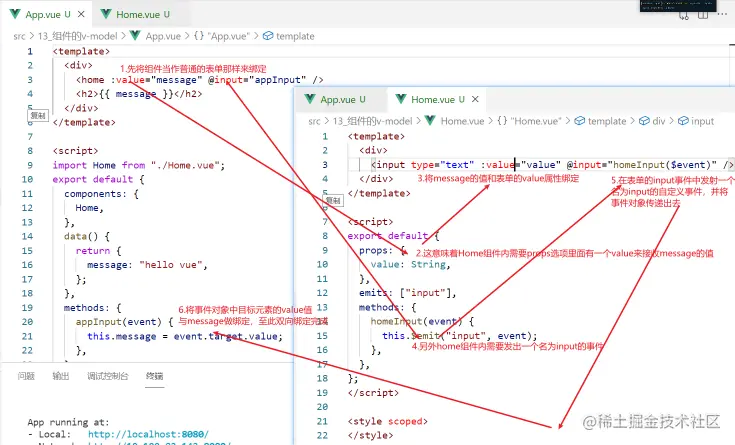
Task: Click the <home :value="message"> line in App.vue
Action: 199,80
